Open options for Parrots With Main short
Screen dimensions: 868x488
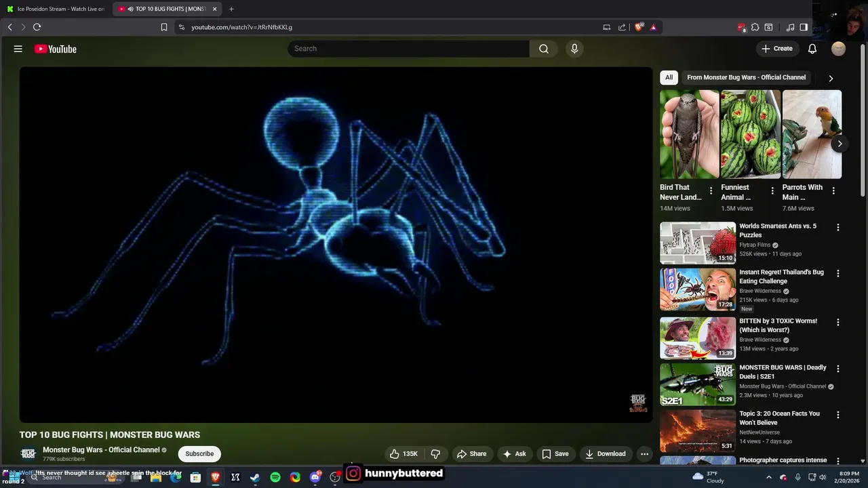click(833, 191)
